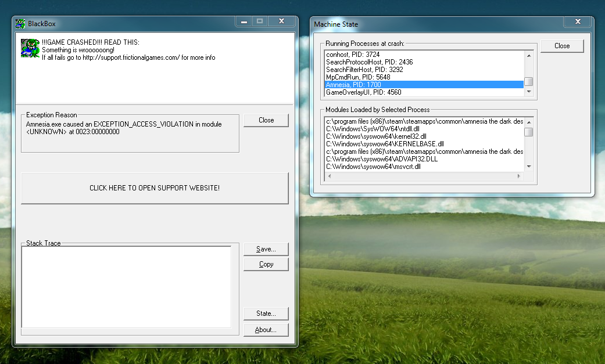Image resolution: width=605 pixels, height=364 pixels.
Task: Click the Something is wrooooong text
Action: click(78, 50)
